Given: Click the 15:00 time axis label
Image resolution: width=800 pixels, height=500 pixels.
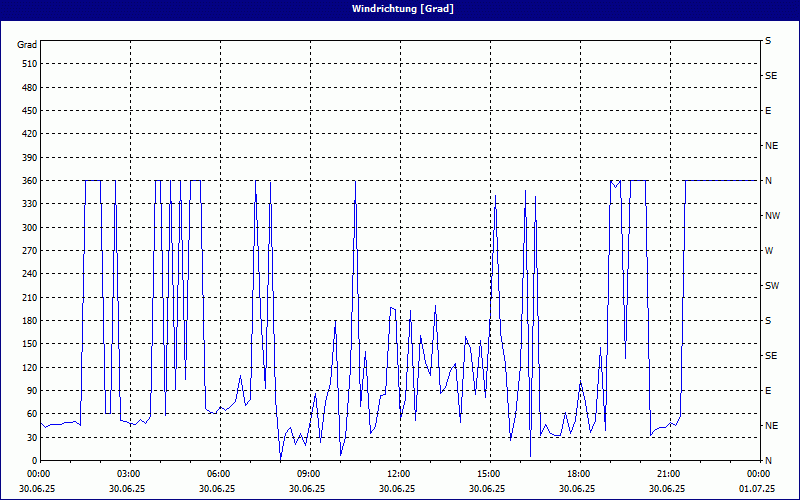Looking at the screenshot, I should (488, 473).
